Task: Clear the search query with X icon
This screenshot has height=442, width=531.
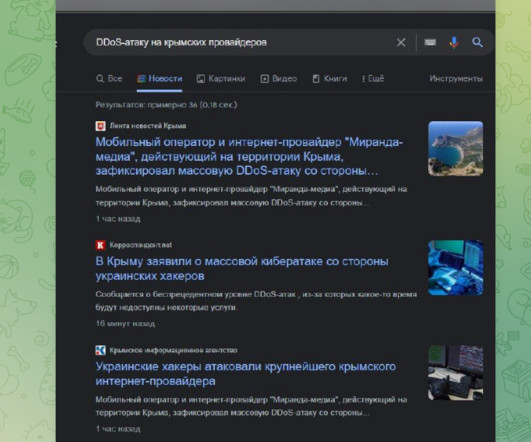Action: [x=401, y=42]
